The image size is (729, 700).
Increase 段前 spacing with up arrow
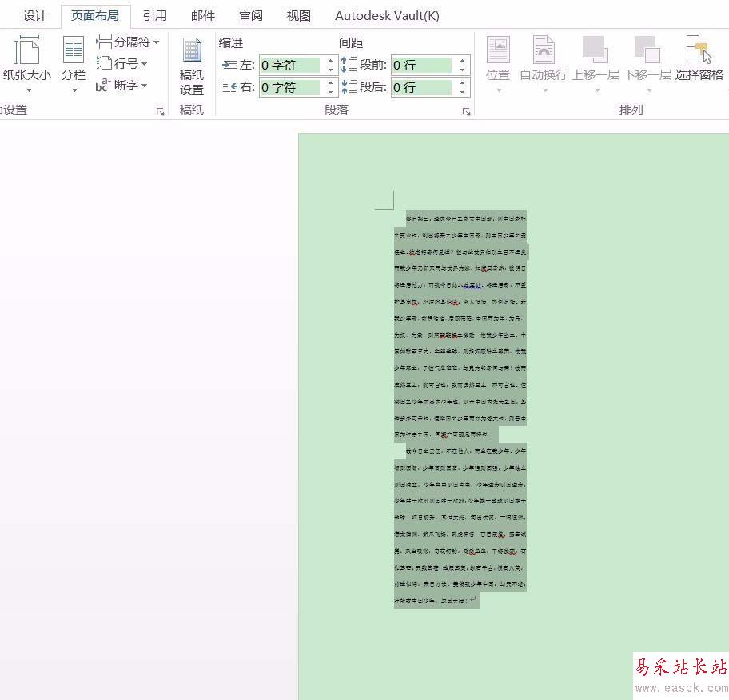point(462,61)
